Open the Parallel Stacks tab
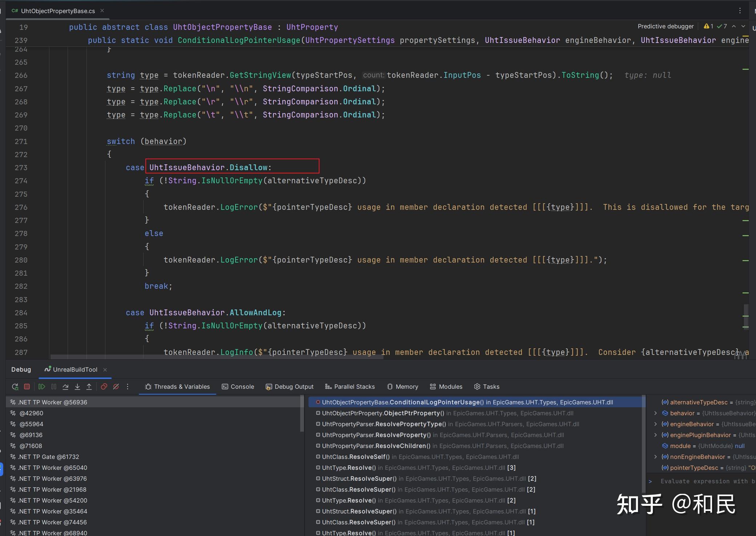The width and height of the screenshot is (756, 536). 350,387
